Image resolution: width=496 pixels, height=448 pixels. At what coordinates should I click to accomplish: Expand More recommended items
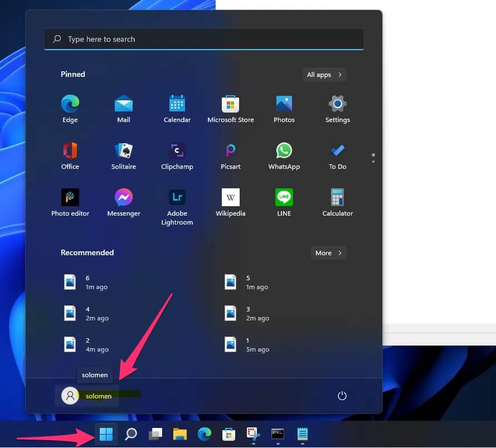tap(328, 253)
